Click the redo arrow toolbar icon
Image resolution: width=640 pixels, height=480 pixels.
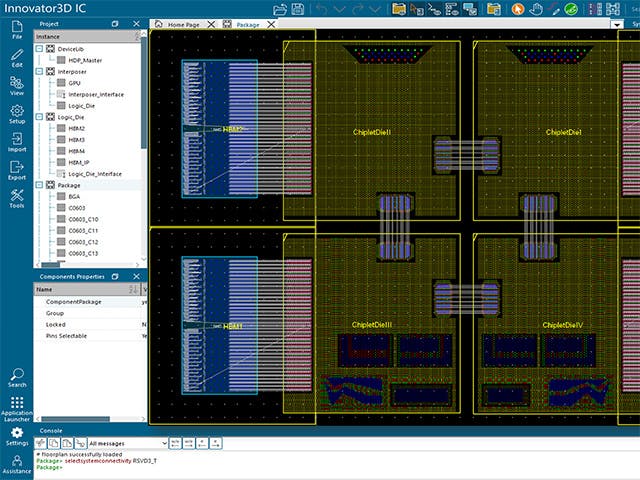coord(357,9)
